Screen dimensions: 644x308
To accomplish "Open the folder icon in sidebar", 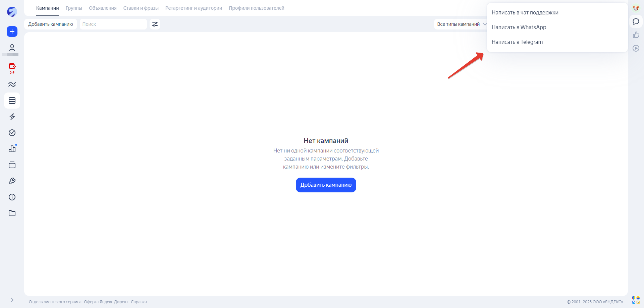I will pyautogui.click(x=12, y=213).
